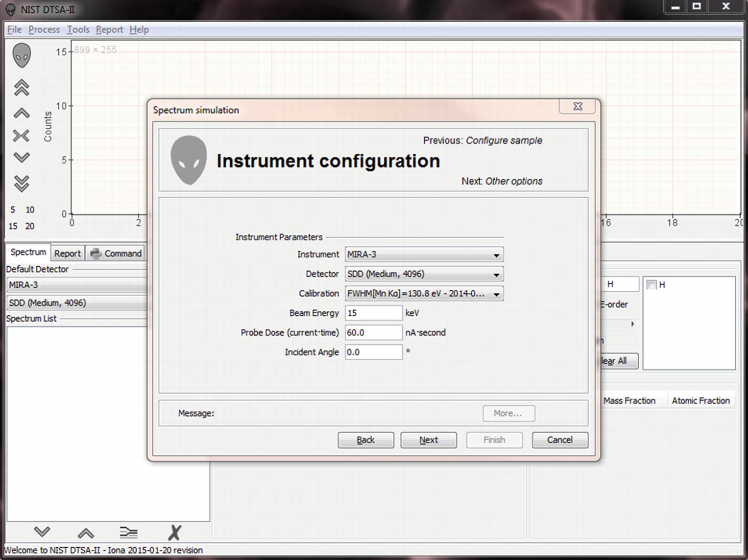Screen dimensions: 748x560
Task: Click the merge spectra icon below list
Action: pyautogui.click(x=129, y=532)
